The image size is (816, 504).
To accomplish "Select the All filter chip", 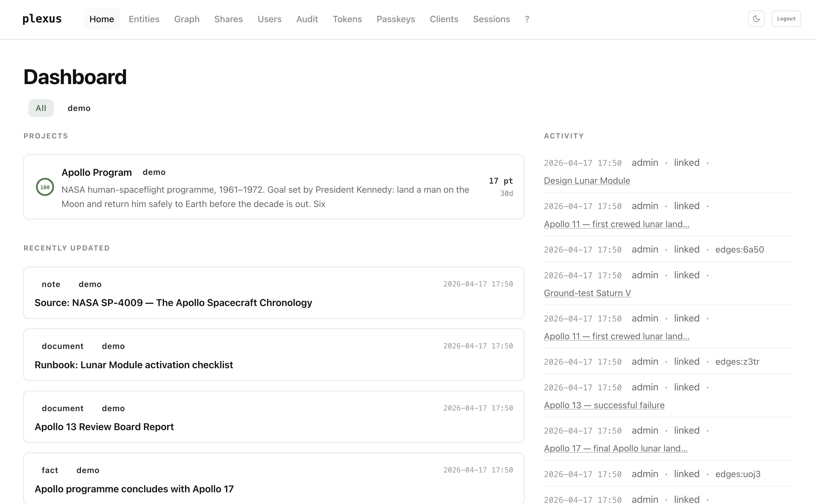I will (41, 108).
